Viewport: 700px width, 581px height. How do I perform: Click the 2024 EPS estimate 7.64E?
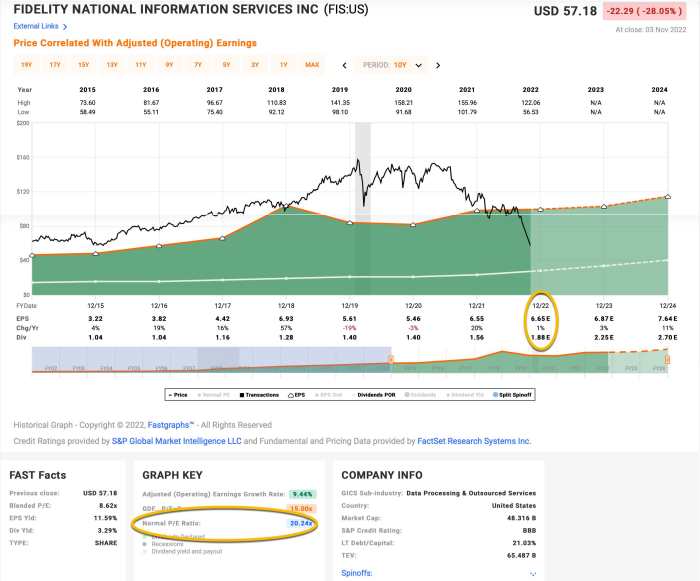click(x=668, y=319)
